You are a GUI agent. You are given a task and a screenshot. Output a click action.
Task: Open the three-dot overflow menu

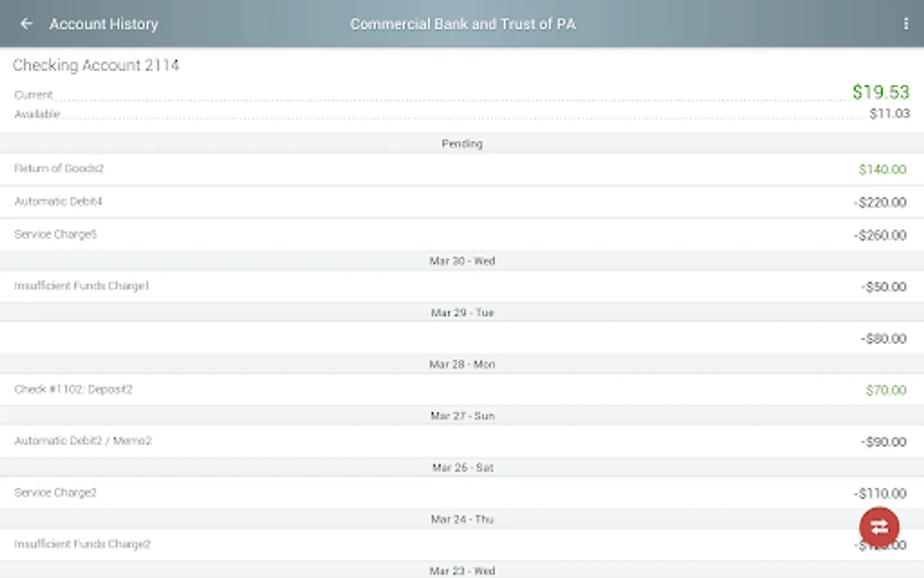click(x=905, y=24)
